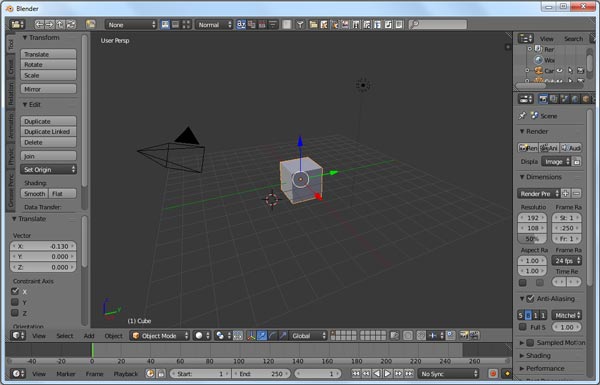Open the Render Presets dropdown
600x385 pixels.
pyautogui.click(x=539, y=193)
